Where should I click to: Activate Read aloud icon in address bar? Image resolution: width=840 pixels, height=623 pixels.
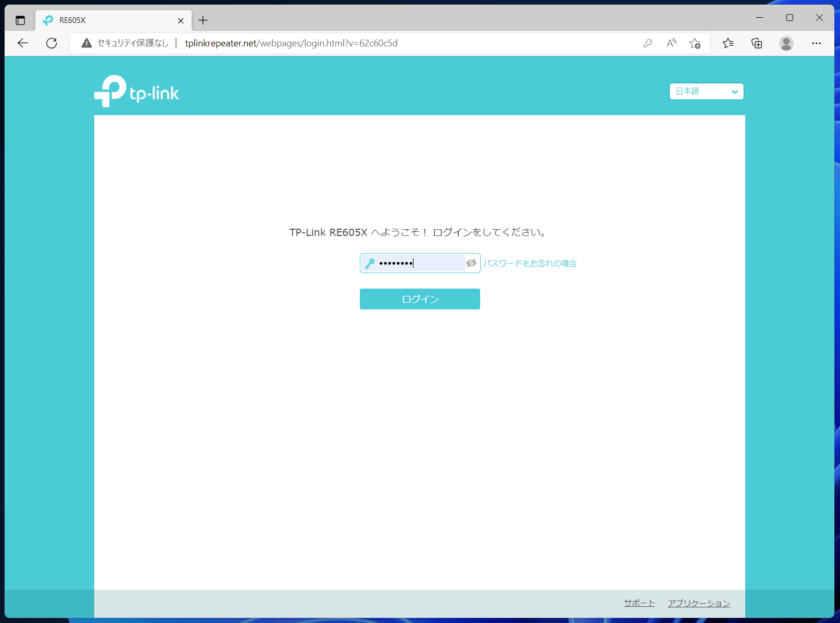coord(671,43)
